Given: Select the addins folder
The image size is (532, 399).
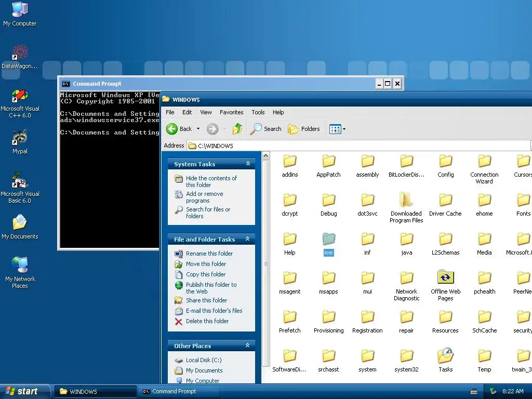Looking at the screenshot, I should pyautogui.click(x=290, y=166).
